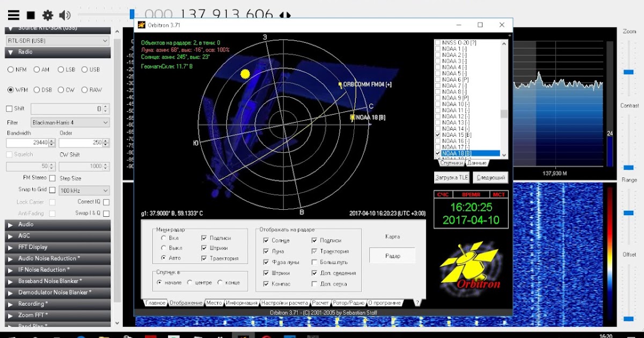Select the AM demodulation mode

coord(36,70)
